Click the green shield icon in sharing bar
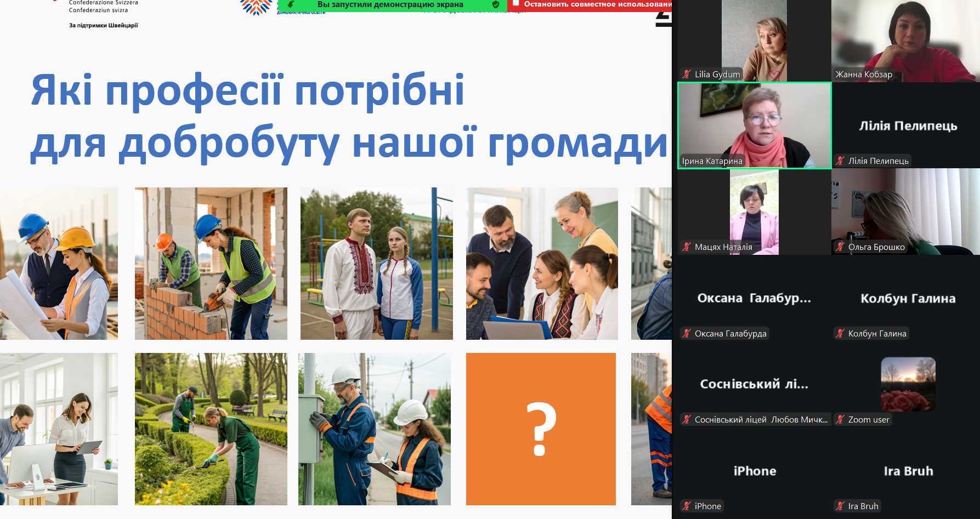980x519 pixels. (496, 4)
